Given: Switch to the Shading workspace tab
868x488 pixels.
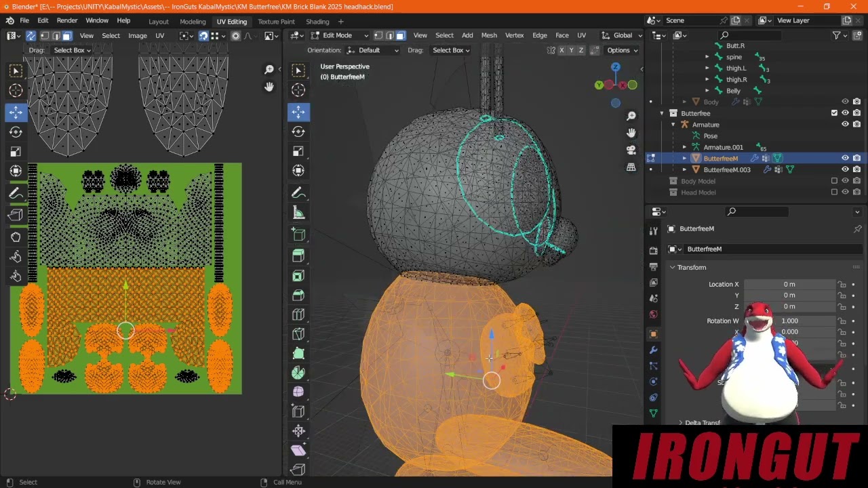Looking at the screenshot, I should pos(317,21).
